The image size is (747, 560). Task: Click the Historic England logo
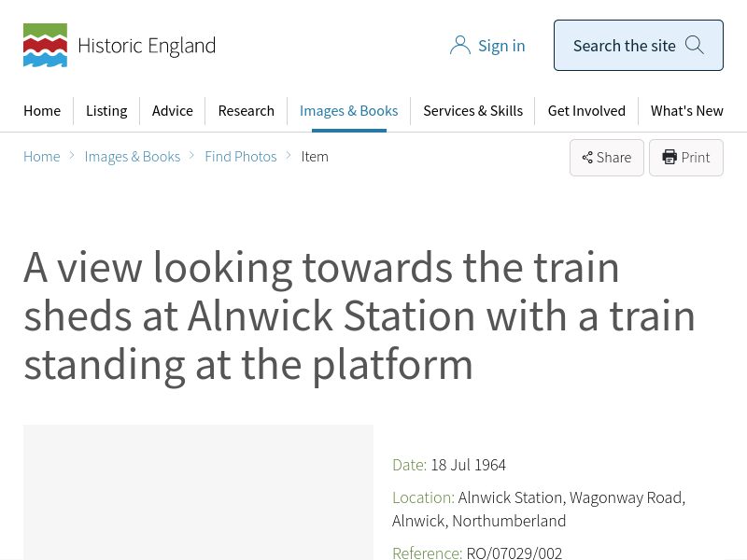coord(120,46)
